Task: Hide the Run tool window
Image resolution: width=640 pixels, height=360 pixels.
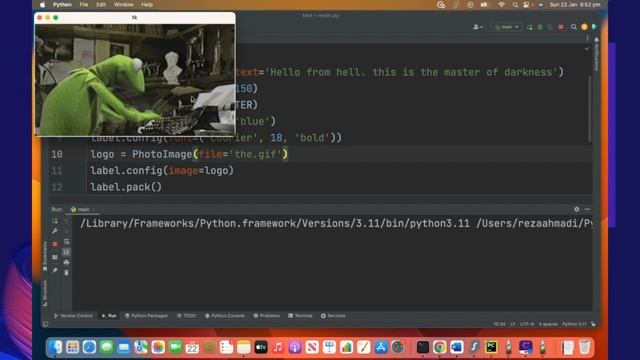Action: coord(587,209)
